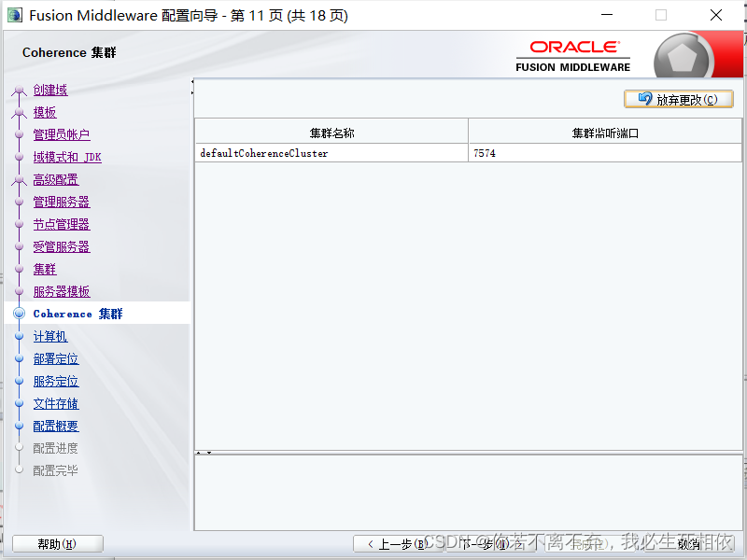The height and width of the screenshot is (560, 747).
Task: Open the 管理员帐户 step
Action: tap(62, 134)
